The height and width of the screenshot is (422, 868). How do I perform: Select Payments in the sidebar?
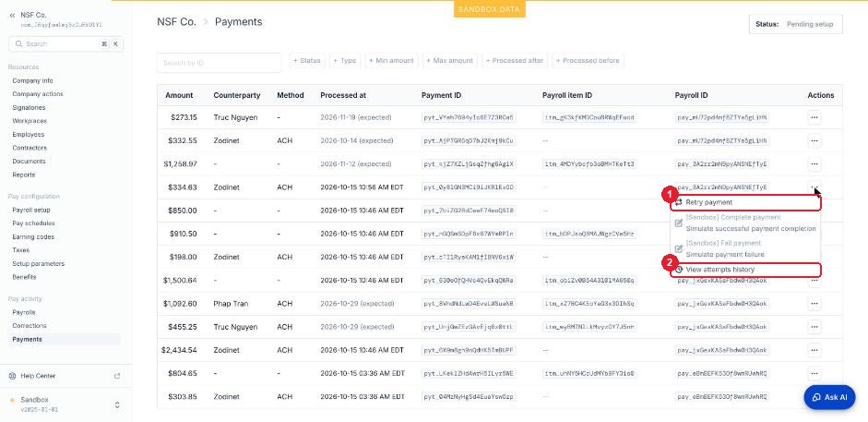click(x=65, y=339)
